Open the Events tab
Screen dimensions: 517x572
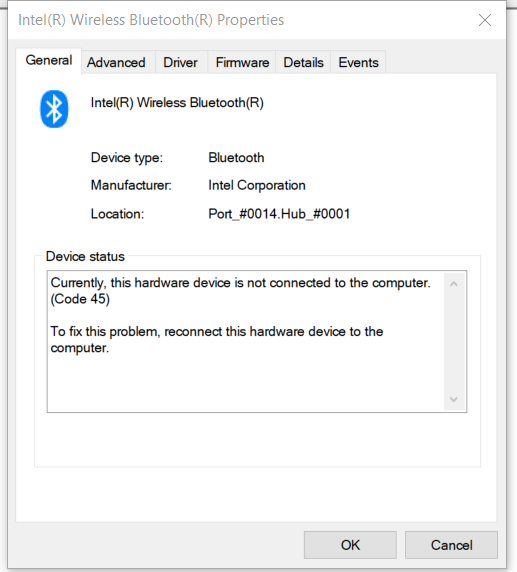pos(358,62)
